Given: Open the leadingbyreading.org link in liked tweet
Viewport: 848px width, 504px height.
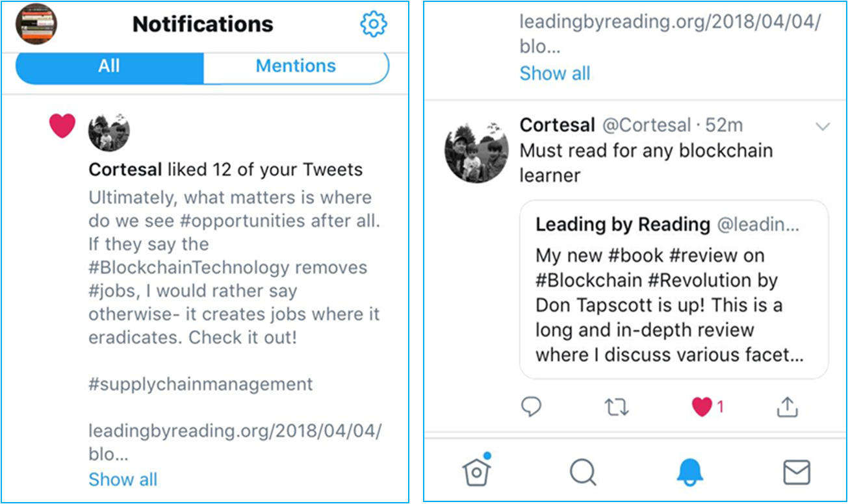Looking at the screenshot, I should point(235,431).
